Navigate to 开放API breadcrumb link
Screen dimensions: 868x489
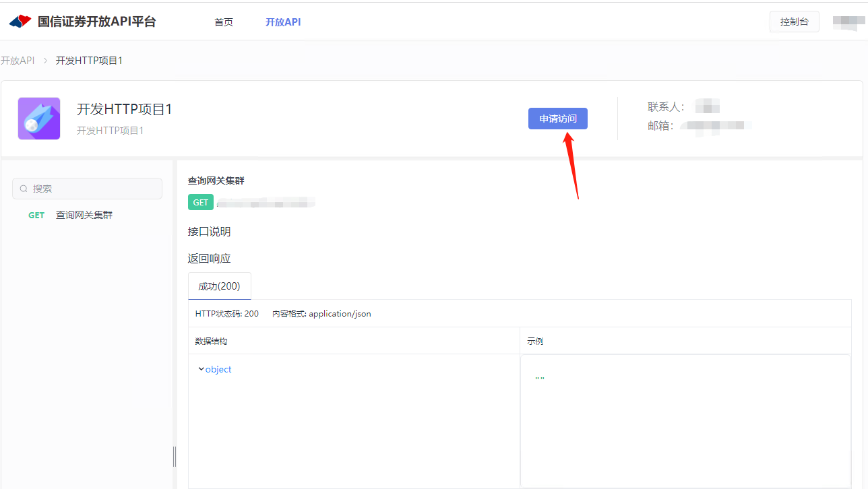(18, 61)
